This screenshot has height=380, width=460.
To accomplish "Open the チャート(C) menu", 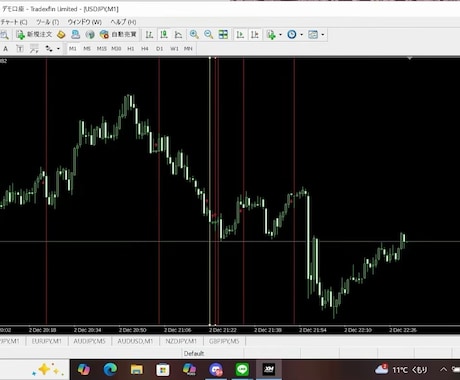I will [x=14, y=22].
